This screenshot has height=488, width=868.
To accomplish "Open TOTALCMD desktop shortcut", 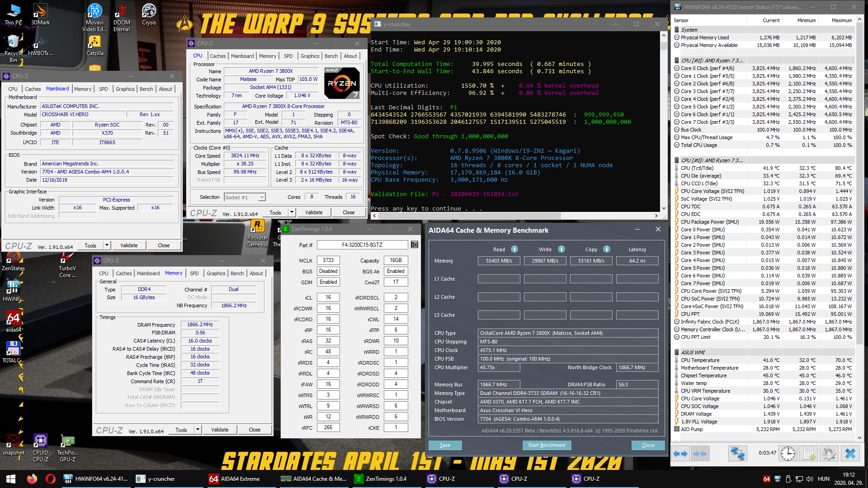I will (x=13, y=352).
